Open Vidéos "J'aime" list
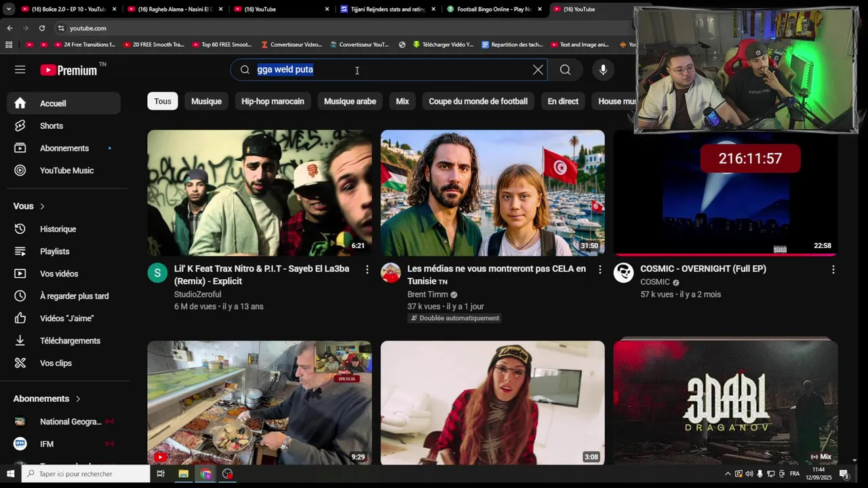The width and height of the screenshot is (868, 488). point(64,319)
